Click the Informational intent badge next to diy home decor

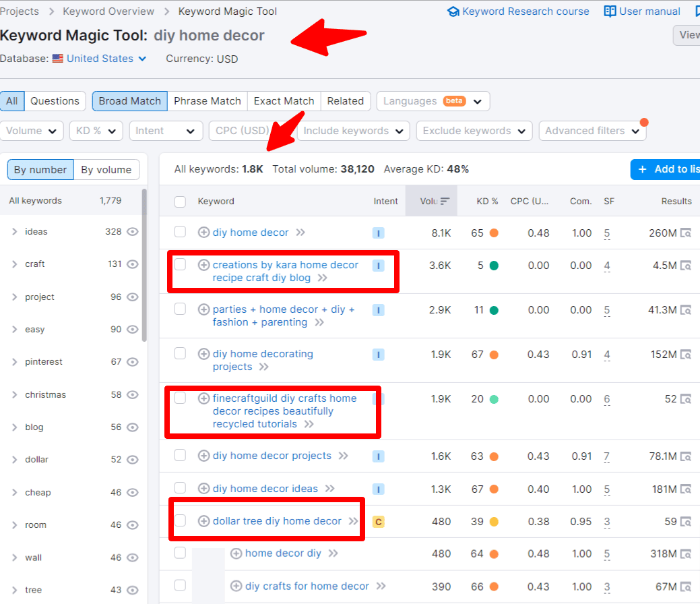click(378, 233)
